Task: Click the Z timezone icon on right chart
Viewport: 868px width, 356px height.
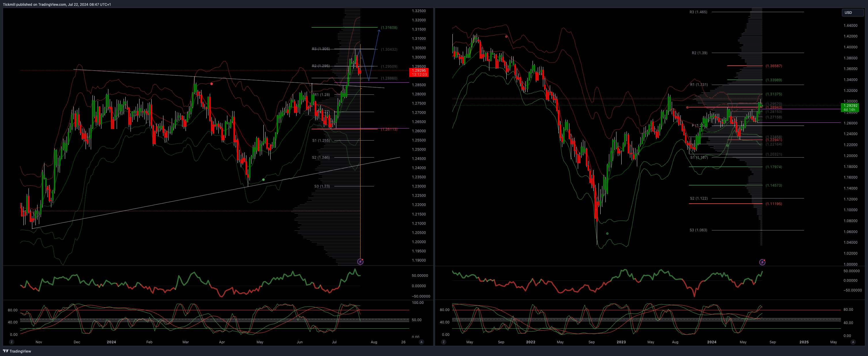Action: tap(444, 342)
